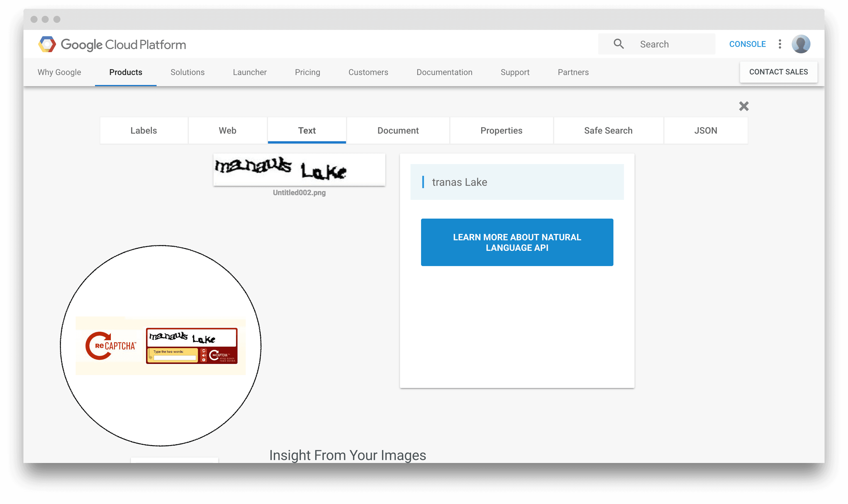848x504 pixels.
Task: Switch to the Safe Search tab
Action: (608, 130)
